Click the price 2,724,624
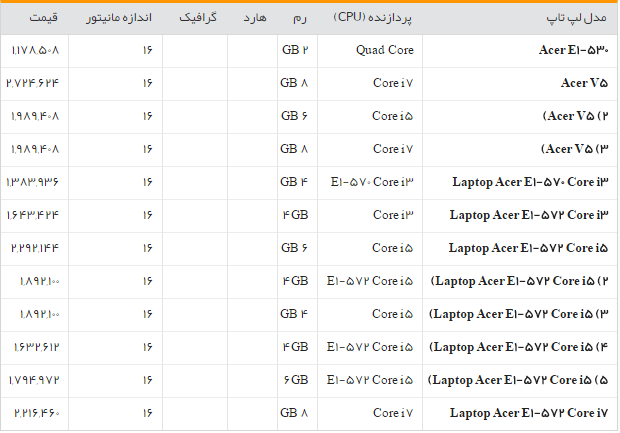620x433 pixels. pyautogui.click(x=32, y=83)
